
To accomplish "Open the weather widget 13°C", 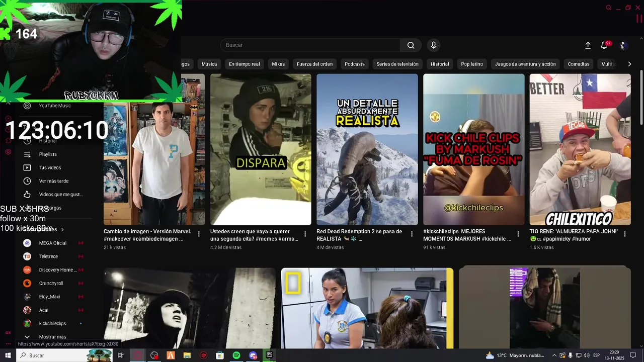I will pos(515,355).
